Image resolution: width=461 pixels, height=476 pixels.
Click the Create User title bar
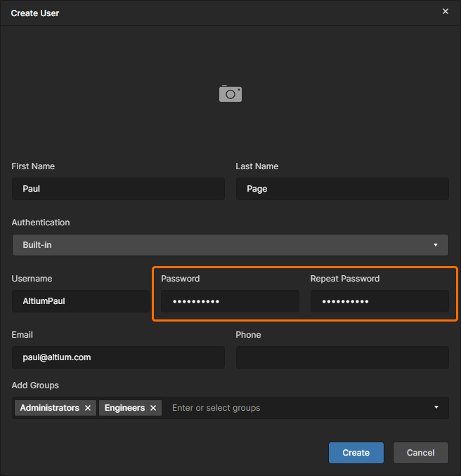(211, 13)
